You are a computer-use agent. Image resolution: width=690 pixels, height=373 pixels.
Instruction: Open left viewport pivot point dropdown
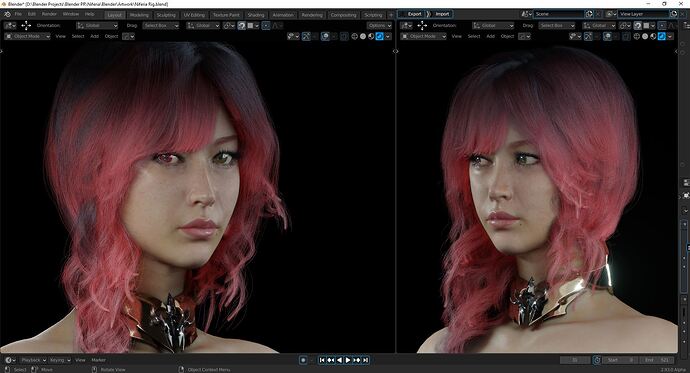tap(229, 26)
